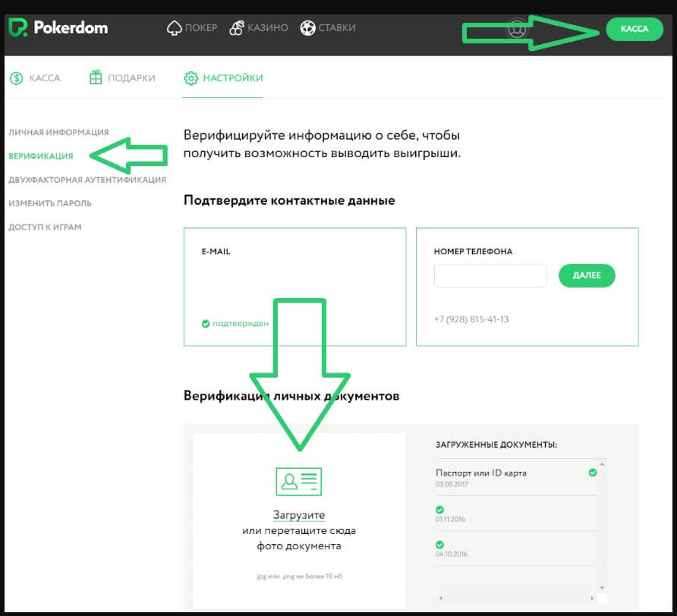The width and height of the screenshot is (677, 616).
Task: Click the dollar coin Касса icon
Action: point(17,77)
